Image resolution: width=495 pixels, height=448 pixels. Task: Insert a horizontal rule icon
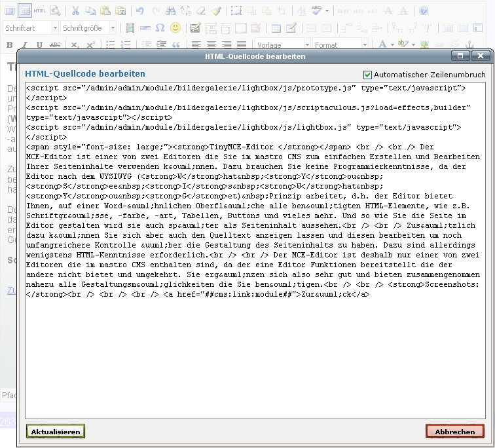click(x=145, y=28)
